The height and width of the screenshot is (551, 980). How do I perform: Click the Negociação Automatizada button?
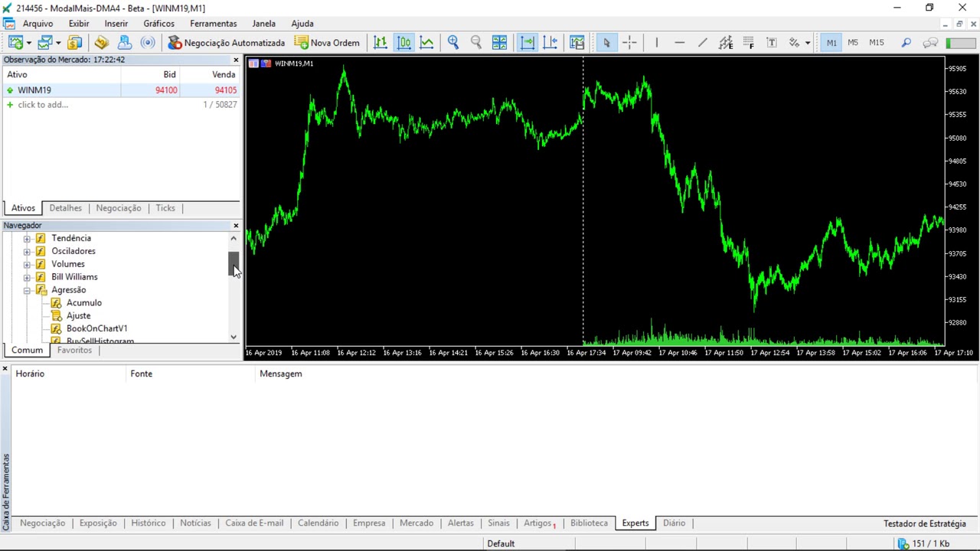227,43
